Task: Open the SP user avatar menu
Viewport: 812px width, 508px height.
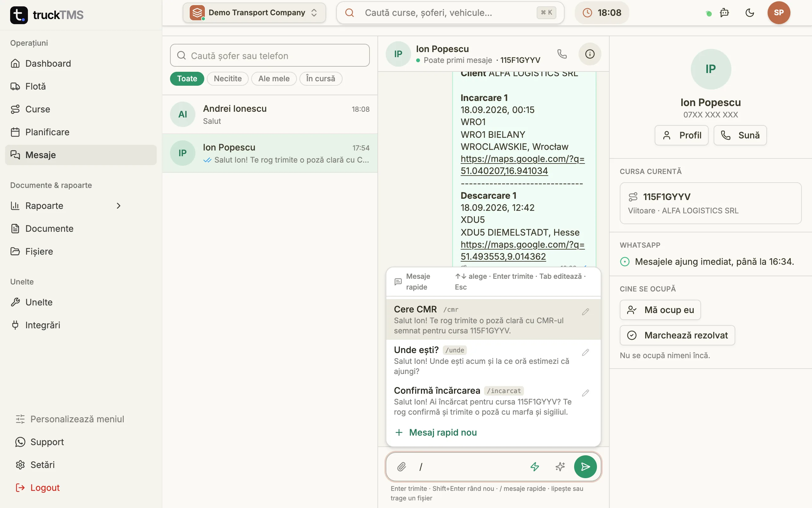Action: 778,13
